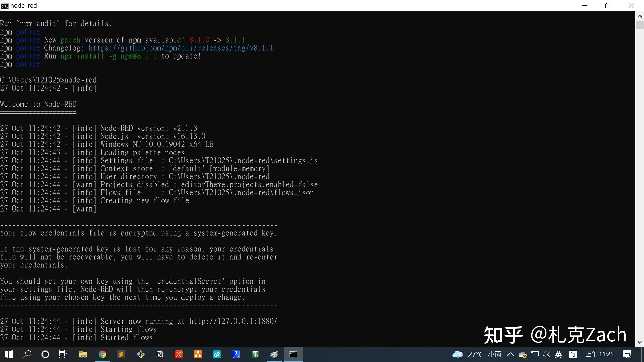The width and height of the screenshot is (644, 362).
Task: Toggle English input language indicator
Action: (x=558, y=354)
